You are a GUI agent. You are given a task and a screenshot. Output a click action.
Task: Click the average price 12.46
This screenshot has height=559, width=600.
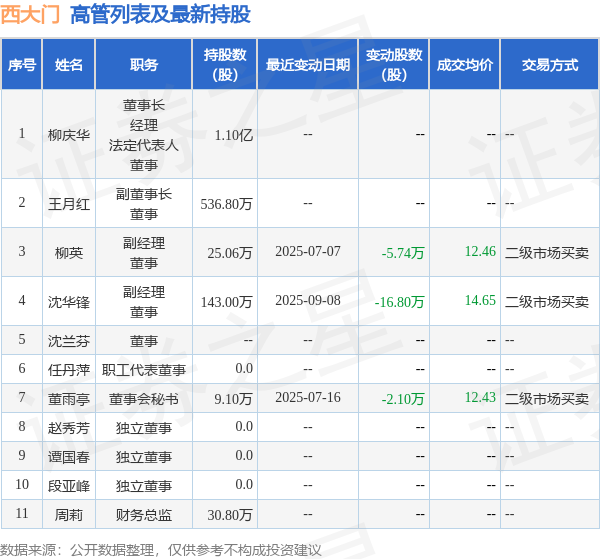480,251
